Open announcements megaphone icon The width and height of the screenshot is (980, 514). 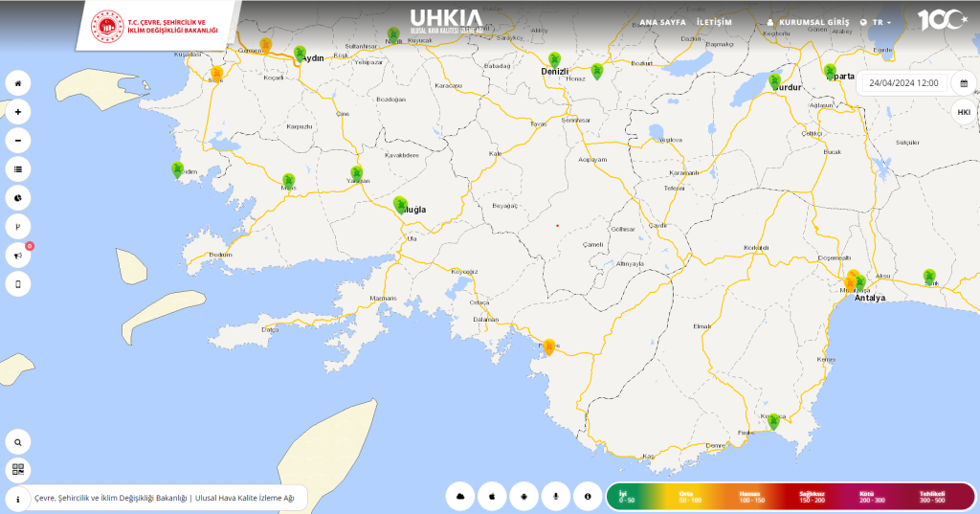click(x=18, y=256)
